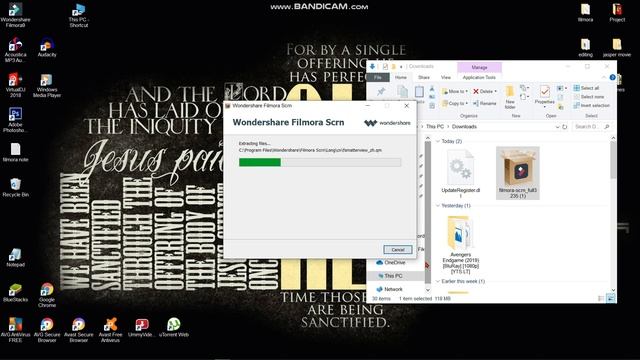
Task: Open the Copy to dropdown
Action: coord(455,104)
